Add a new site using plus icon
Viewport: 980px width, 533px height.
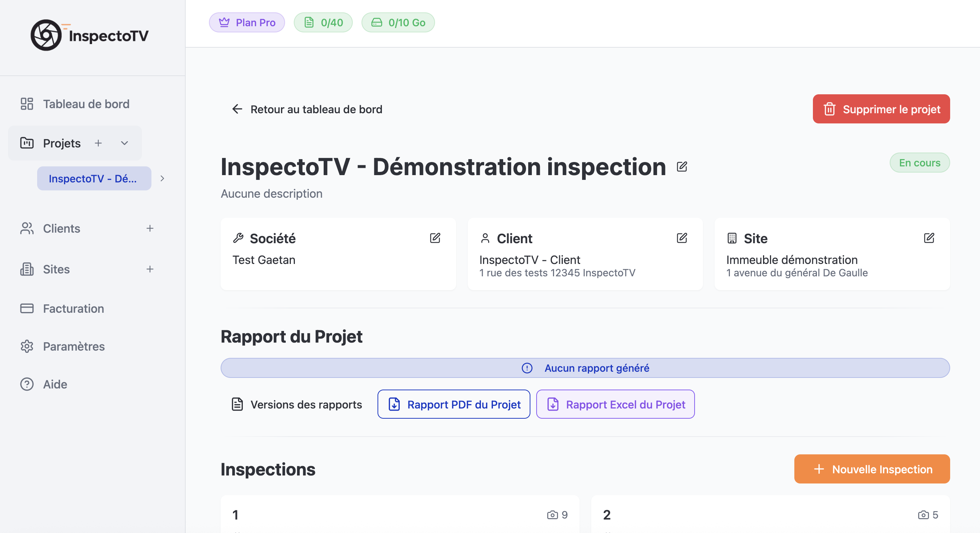[150, 269]
